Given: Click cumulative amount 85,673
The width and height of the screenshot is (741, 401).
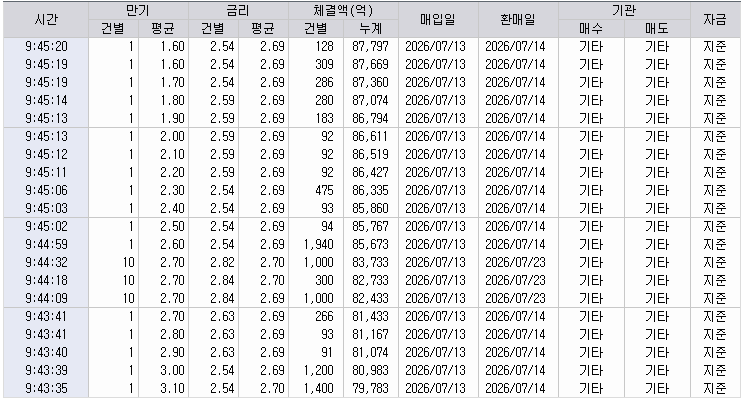Looking at the screenshot, I should [370, 244].
